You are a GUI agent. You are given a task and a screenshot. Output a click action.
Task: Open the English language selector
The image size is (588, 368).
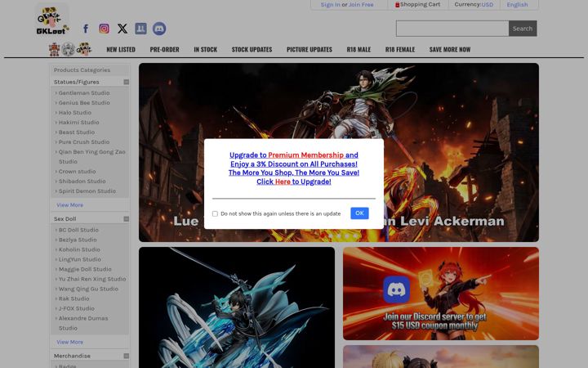[517, 5]
